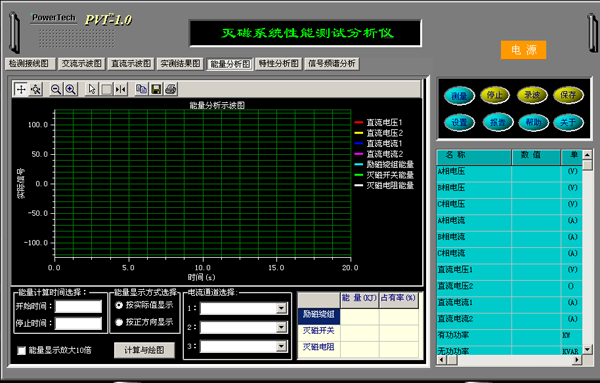Click the save floppy disk icon
600x383 pixels.
156,89
